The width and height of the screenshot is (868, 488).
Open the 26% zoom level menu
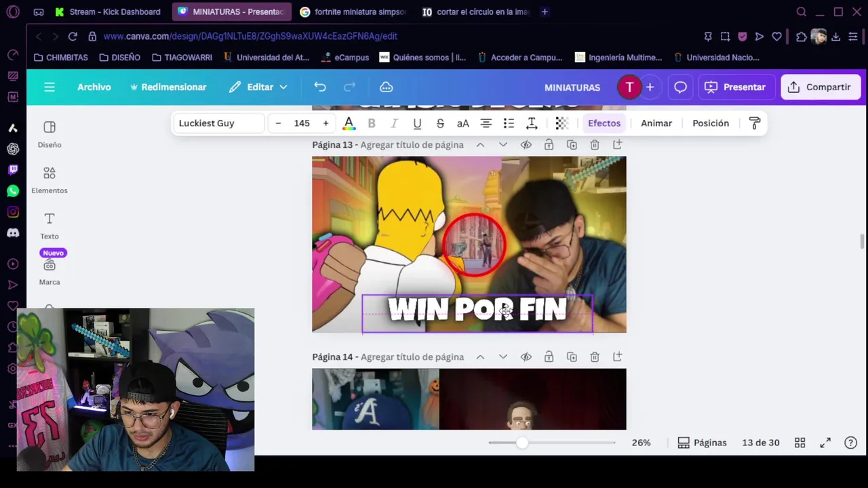pyautogui.click(x=641, y=443)
